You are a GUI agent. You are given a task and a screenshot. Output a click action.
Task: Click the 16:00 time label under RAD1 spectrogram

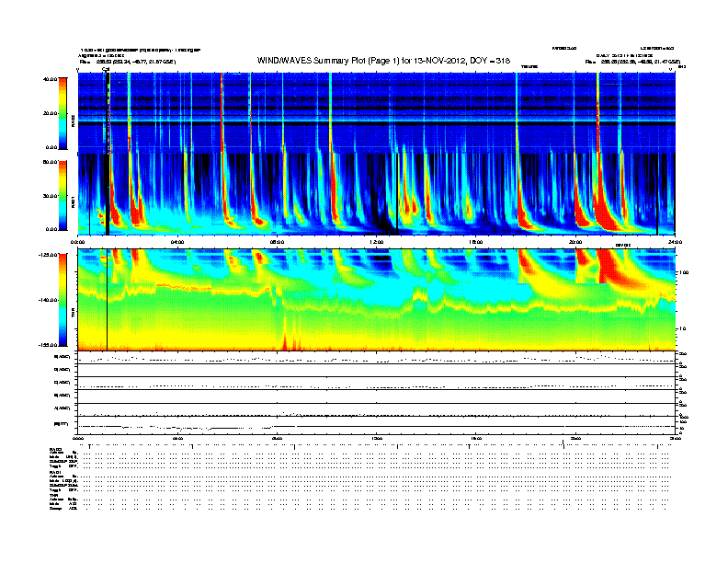[476, 242]
